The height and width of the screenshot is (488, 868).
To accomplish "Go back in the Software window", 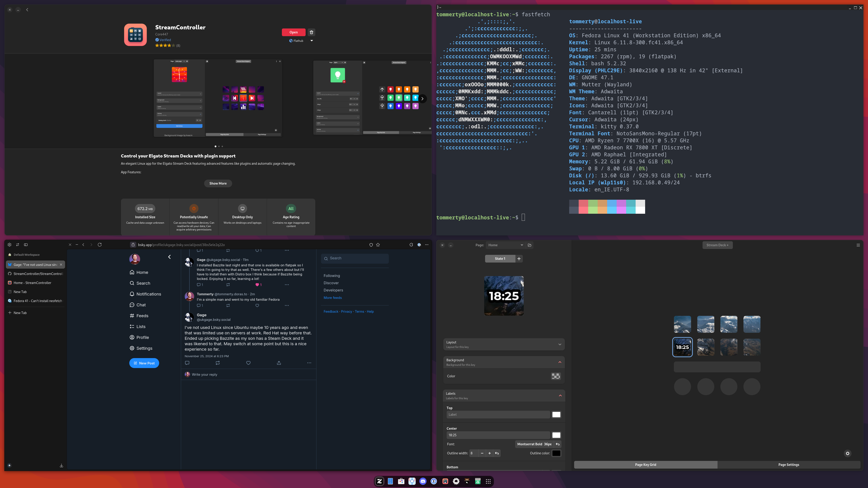I will coord(27,10).
